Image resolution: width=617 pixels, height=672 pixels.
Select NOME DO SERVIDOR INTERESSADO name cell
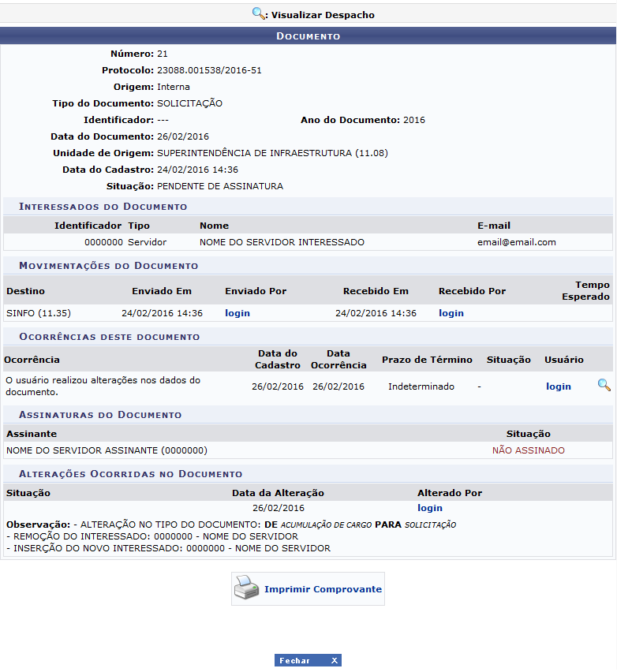point(282,242)
